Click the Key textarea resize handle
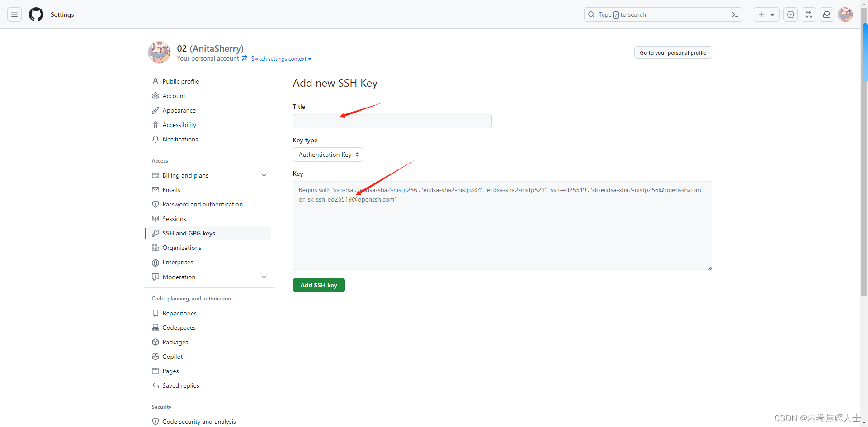This screenshot has height=427, width=868. point(709,268)
